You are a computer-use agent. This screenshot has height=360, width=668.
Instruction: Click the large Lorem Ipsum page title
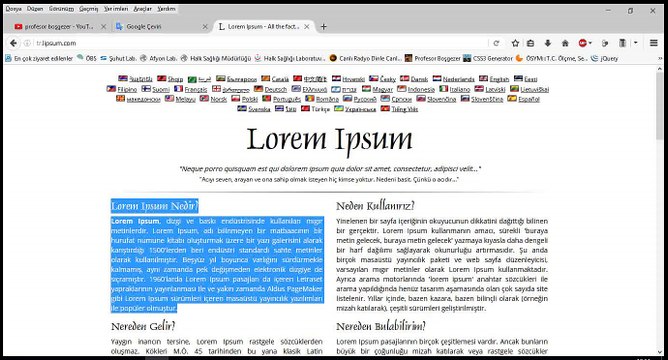[x=330, y=140]
